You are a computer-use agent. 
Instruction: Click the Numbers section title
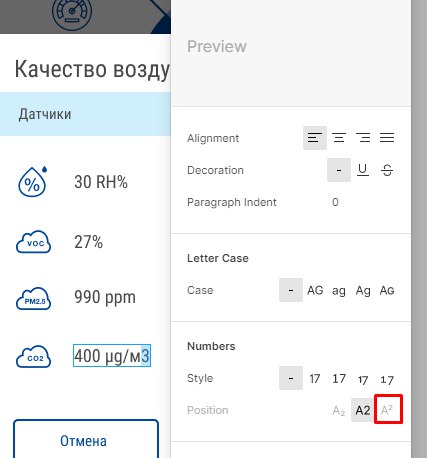click(211, 346)
